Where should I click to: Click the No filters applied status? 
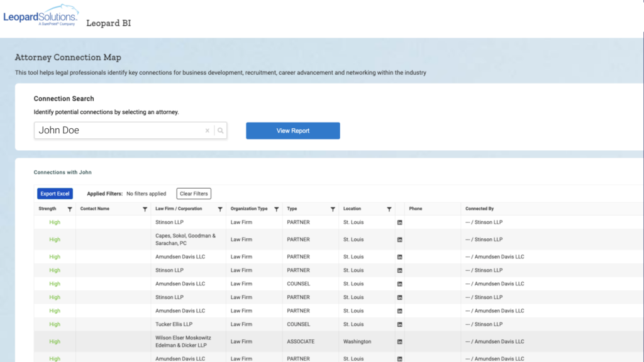146,194
